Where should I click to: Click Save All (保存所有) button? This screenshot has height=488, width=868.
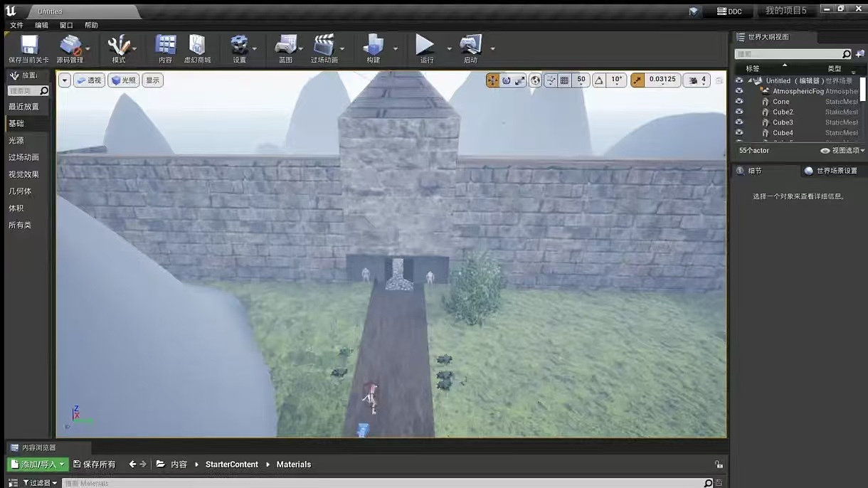(x=95, y=465)
